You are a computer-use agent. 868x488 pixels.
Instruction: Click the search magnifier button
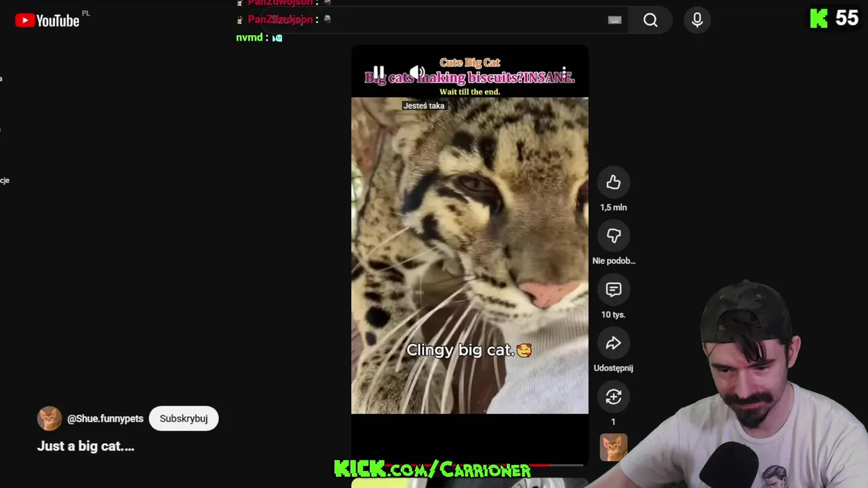pos(650,20)
